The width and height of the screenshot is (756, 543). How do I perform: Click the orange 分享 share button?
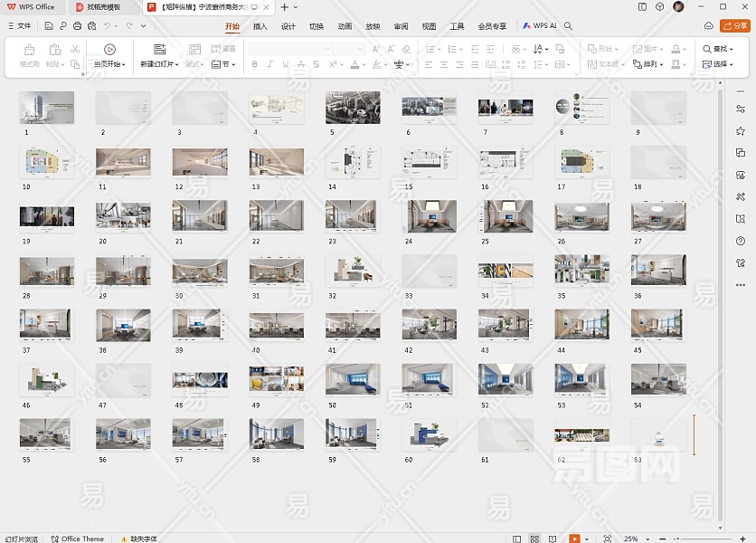pyautogui.click(x=733, y=26)
